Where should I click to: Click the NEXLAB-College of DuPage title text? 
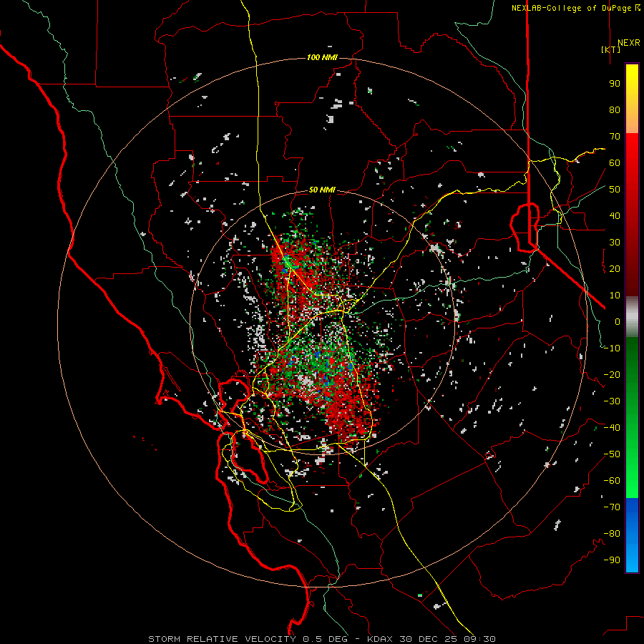tap(575, 8)
